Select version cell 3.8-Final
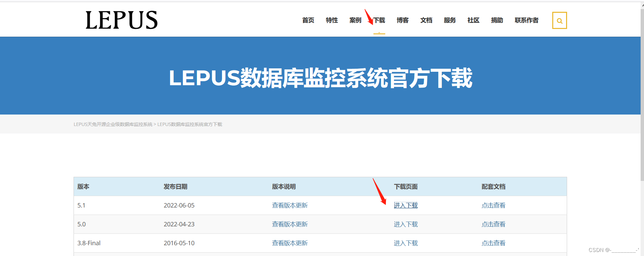 point(89,243)
